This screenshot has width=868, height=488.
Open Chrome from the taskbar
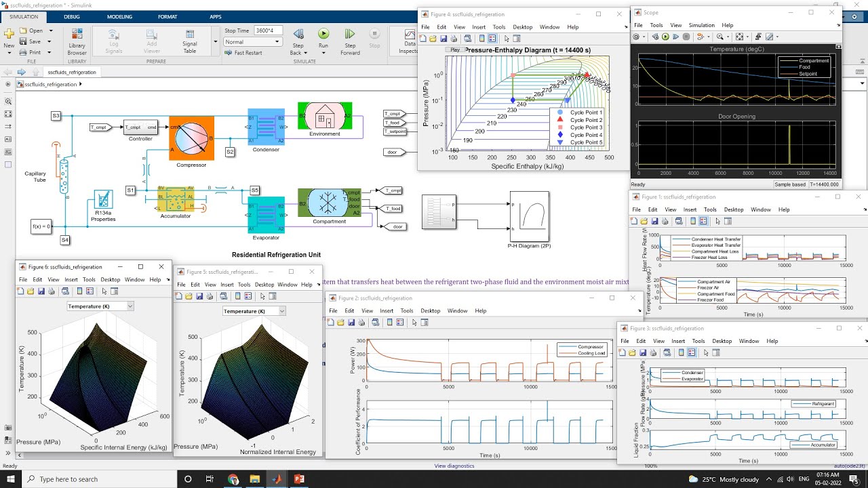(233, 479)
